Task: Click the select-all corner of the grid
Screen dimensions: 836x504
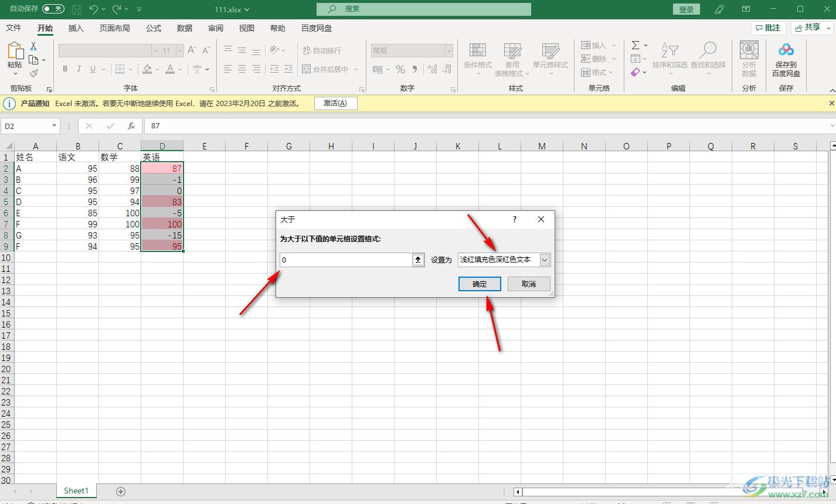Action: (x=7, y=146)
